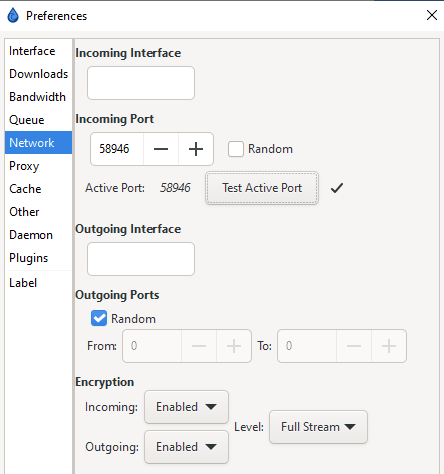Click the port test checkmark status icon

pyautogui.click(x=337, y=188)
